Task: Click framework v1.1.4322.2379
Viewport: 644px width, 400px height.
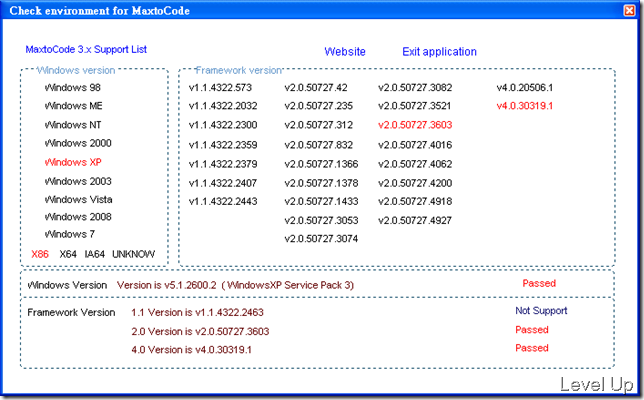Action: click(x=223, y=164)
